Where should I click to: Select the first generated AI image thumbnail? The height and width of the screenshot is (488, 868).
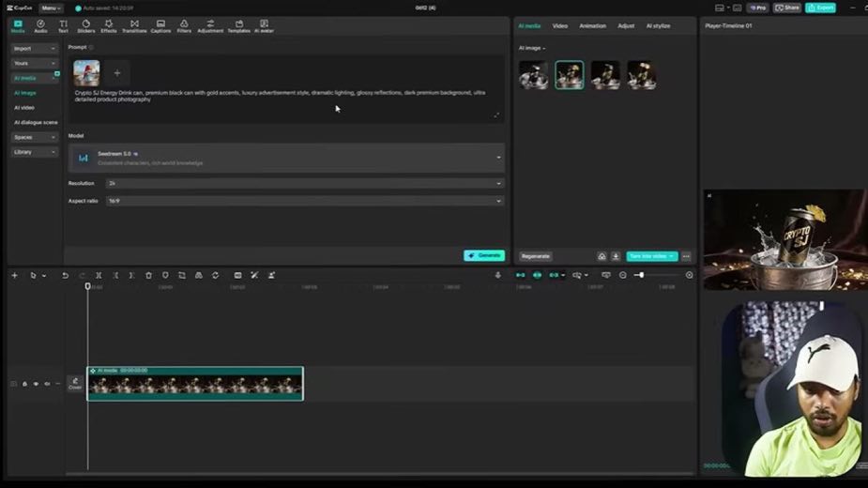(533, 75)
